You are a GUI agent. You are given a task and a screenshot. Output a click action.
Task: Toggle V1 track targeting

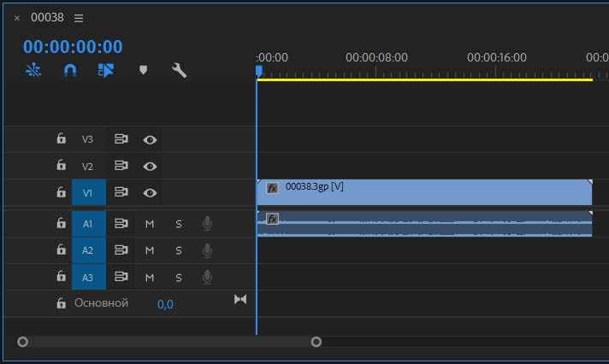(89, 192)
